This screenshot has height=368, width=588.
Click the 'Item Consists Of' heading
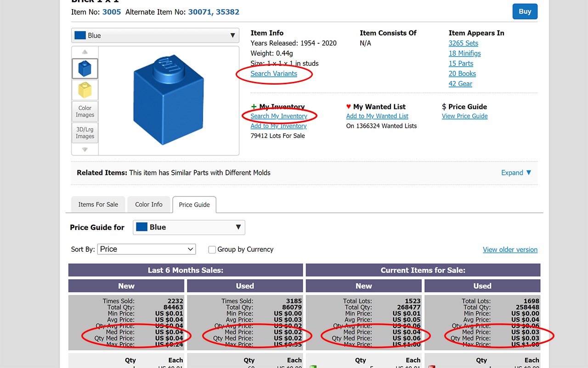pyautogui.click(x=388, y=33)
